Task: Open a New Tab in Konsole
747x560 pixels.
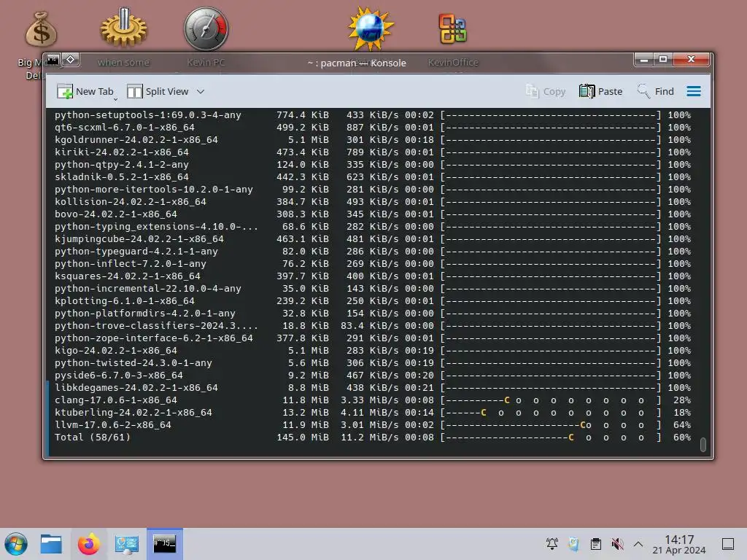Action: 85,91
